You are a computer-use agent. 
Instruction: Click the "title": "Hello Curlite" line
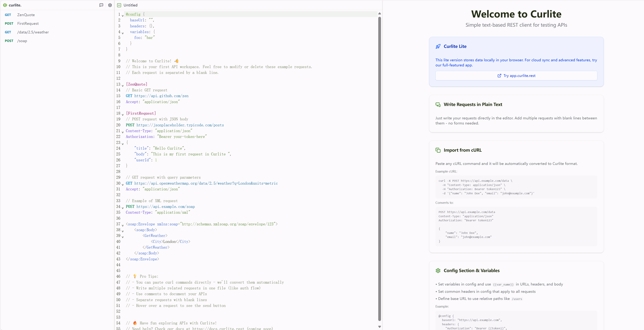pyautogui.click(x=160, y=148)
